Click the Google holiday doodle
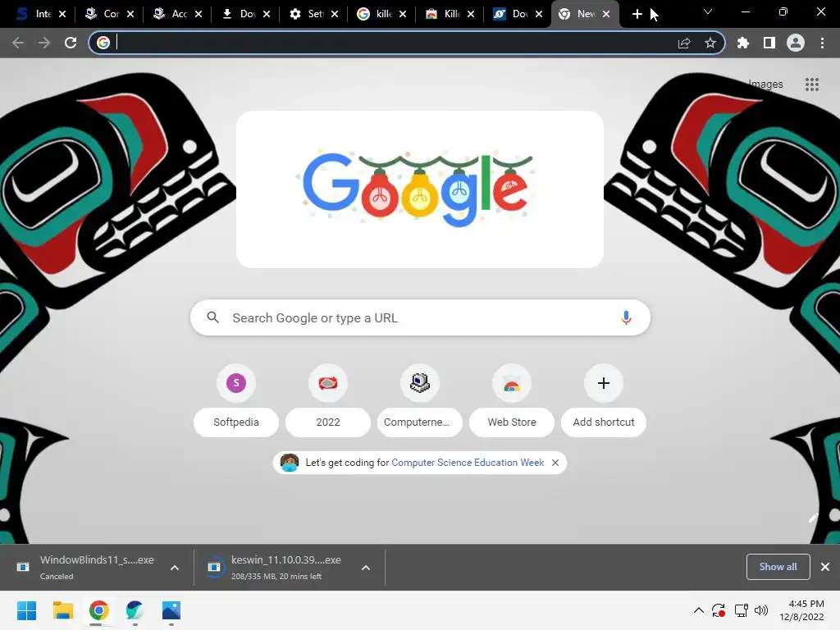 [419, 189]
